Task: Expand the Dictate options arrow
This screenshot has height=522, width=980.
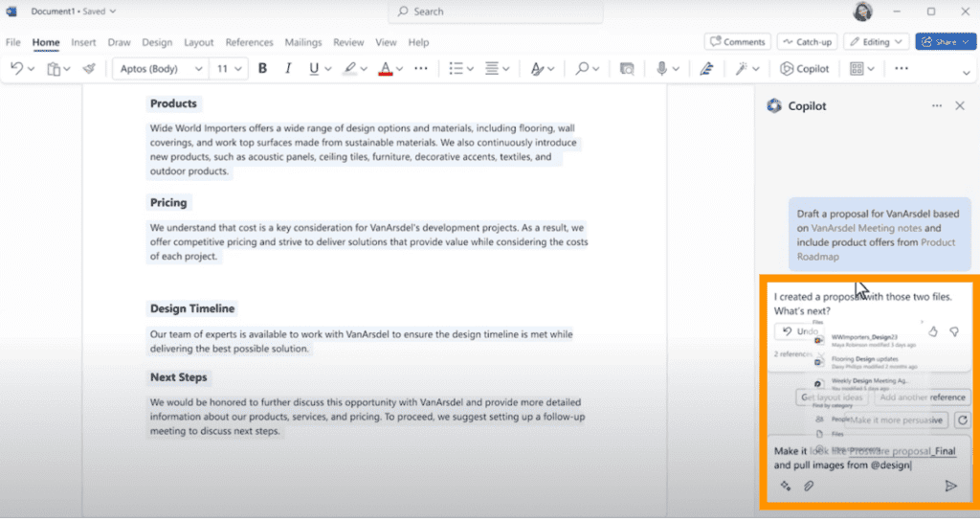Action: (x=676, y=69)
